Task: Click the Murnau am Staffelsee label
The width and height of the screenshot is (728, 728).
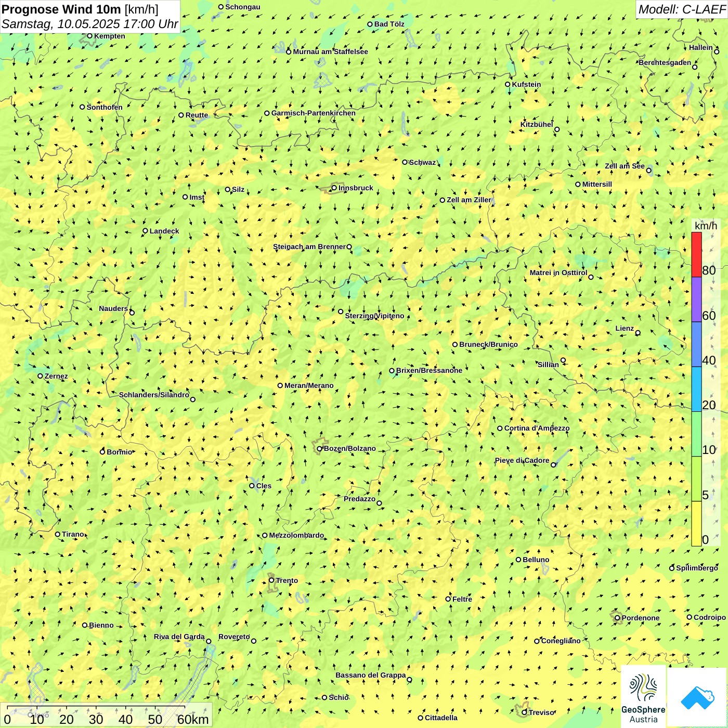Action: pyautogui.click(x=331, y=51)
